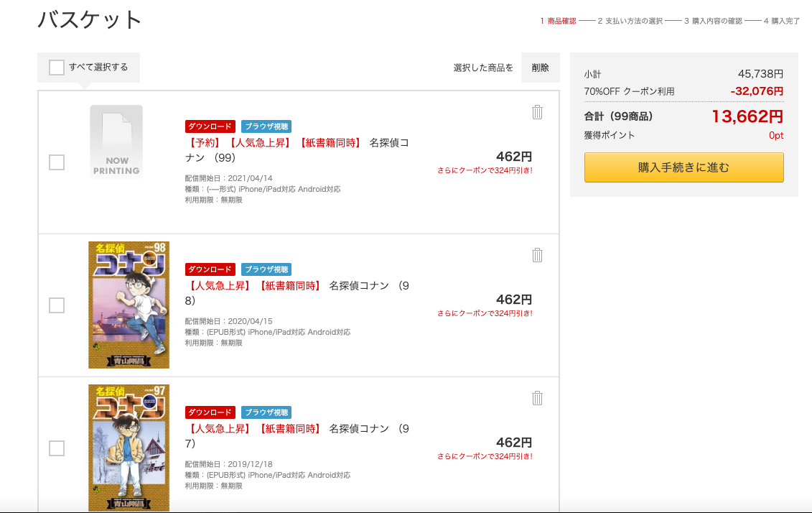
Task: Click the 0pt points value
Action: [x=776, y=135]
